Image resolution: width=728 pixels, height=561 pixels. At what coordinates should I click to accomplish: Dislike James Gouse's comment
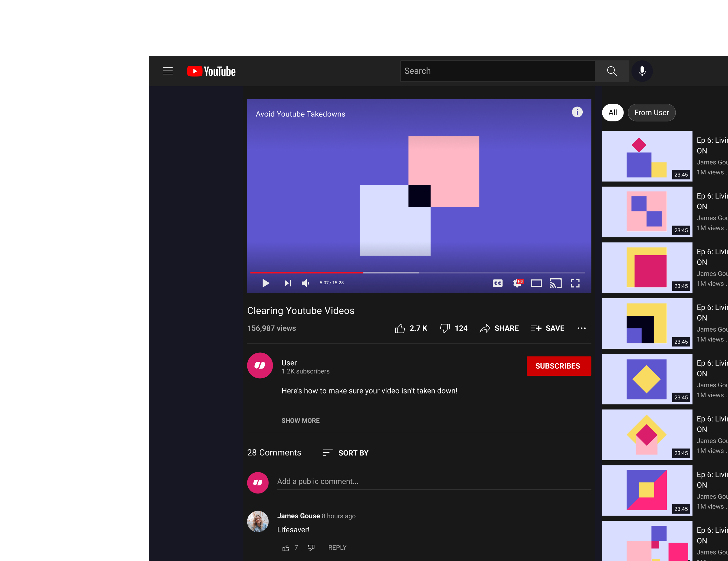311,548
